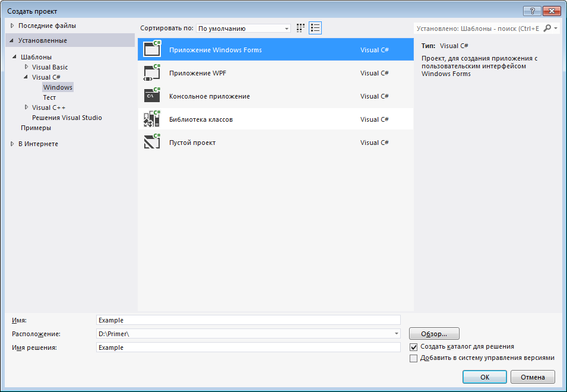Screen dimensions: 567x392
Task: Open the 'По умолчанию' sort dropdown
Action: pyautogui.click(x=243, y=28)
